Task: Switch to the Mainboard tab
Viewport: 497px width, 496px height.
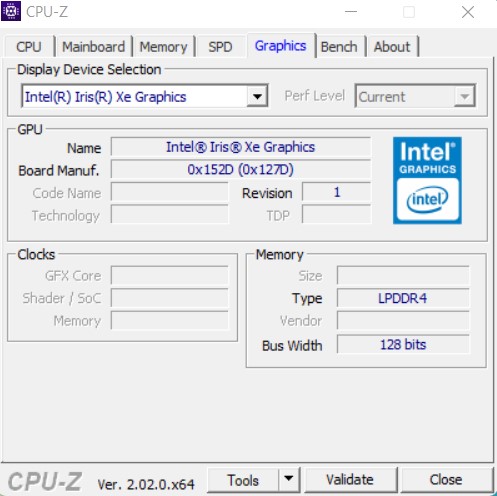Action: pyautogui.click(x=94, y=46)
